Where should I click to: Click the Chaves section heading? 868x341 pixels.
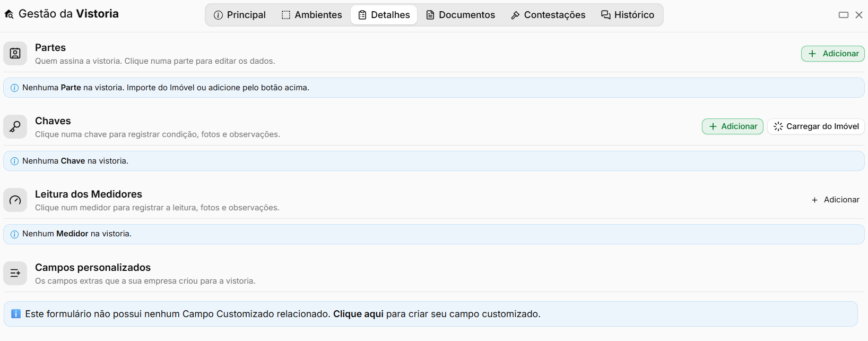coord(53,121)
